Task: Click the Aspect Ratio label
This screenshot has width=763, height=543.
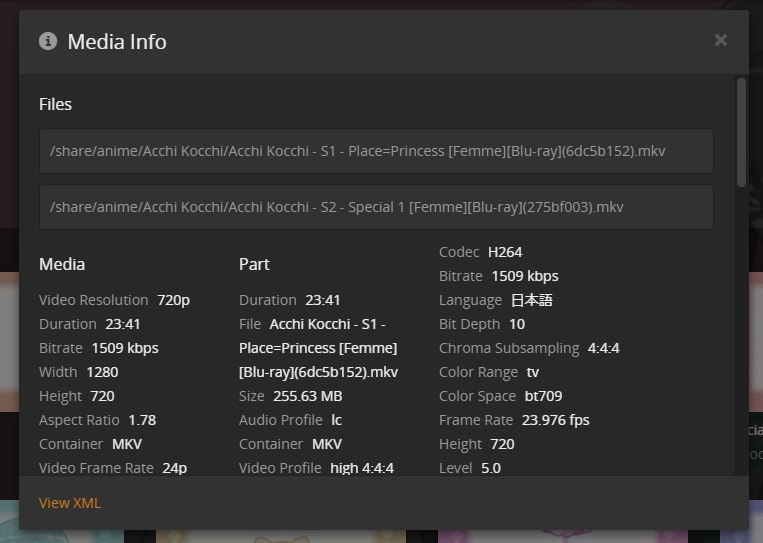Action: point(79,420)
